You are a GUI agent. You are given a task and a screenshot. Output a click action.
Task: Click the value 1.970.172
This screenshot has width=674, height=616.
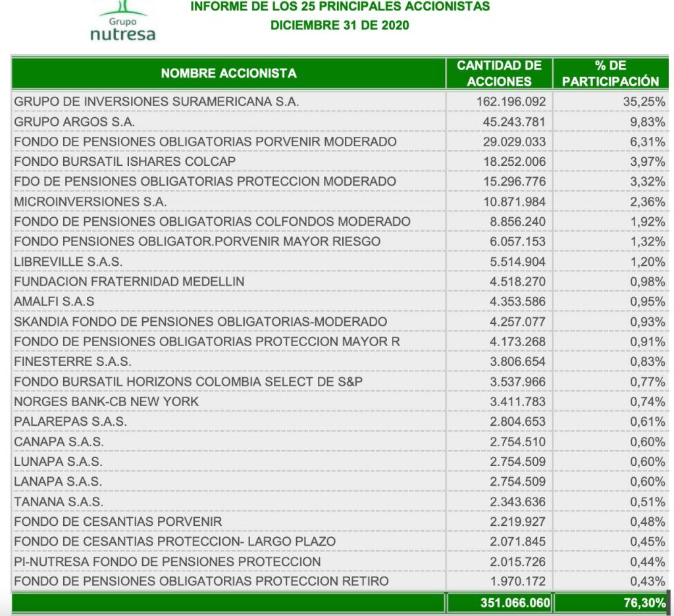pyautogui.click(x=518, y=581)
